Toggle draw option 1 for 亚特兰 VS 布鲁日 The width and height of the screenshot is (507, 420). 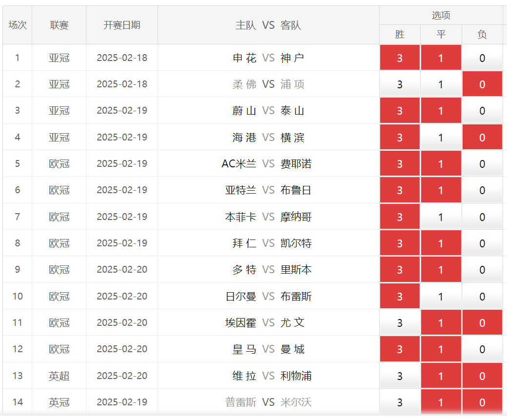(x=441, y=190)
